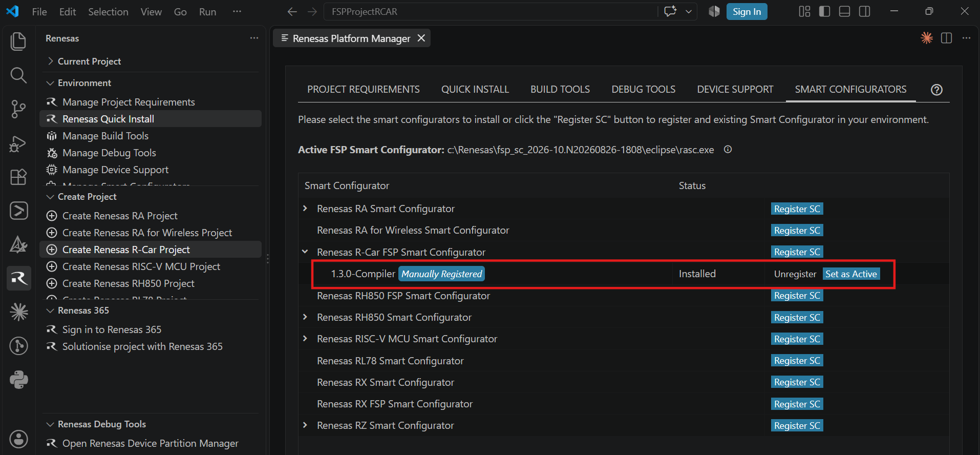Open Run and Debug view
980x455 pixels.
18,143
